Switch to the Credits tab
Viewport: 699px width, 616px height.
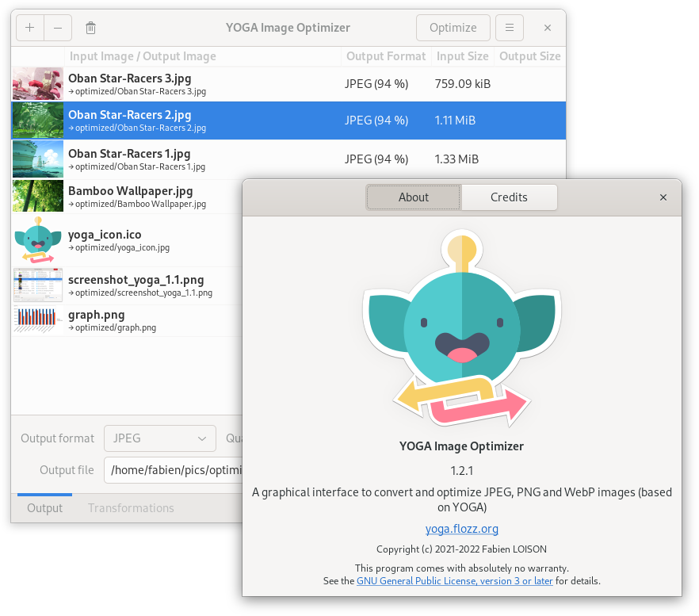(x=509, y=197)
